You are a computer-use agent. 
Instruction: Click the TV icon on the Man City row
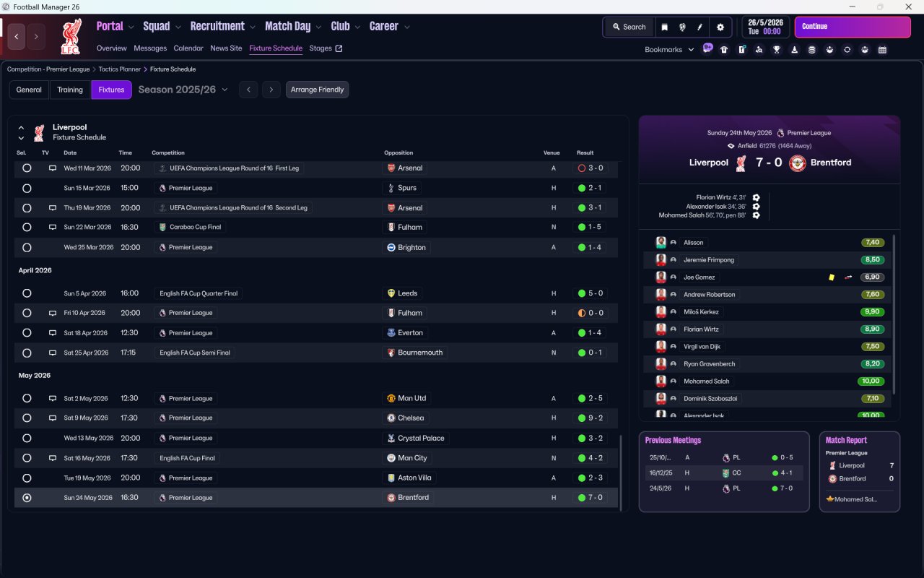52,458
